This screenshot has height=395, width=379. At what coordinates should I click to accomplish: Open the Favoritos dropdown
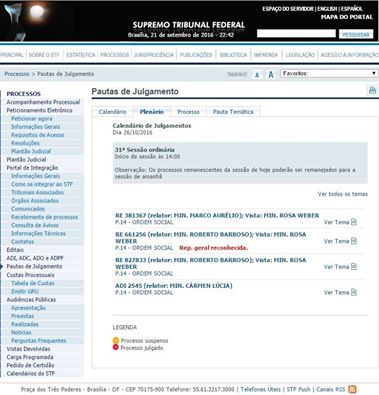pyautogui.click(x=329, y=73)
